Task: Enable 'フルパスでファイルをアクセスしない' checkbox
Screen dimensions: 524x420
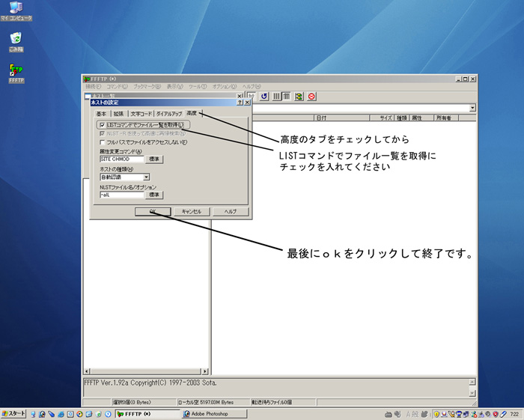Action: pyautogui.click(x=103, y=142)
